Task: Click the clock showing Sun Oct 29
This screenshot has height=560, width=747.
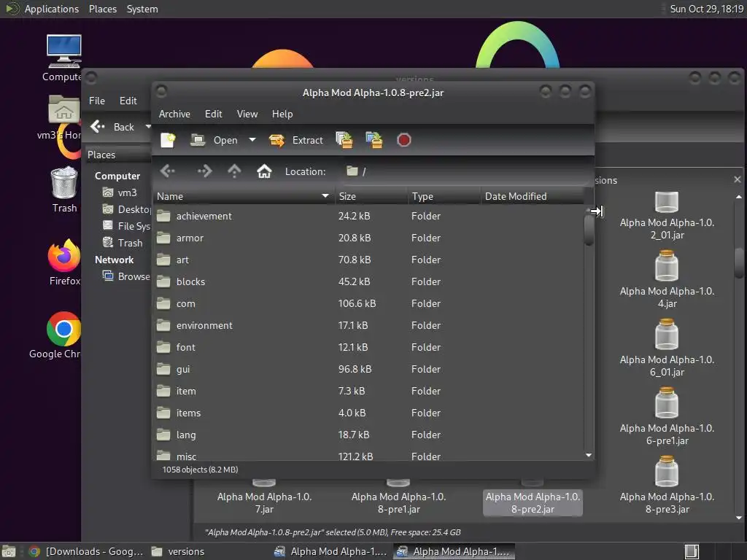Action: pyautogui.click(x=706, y=9)
